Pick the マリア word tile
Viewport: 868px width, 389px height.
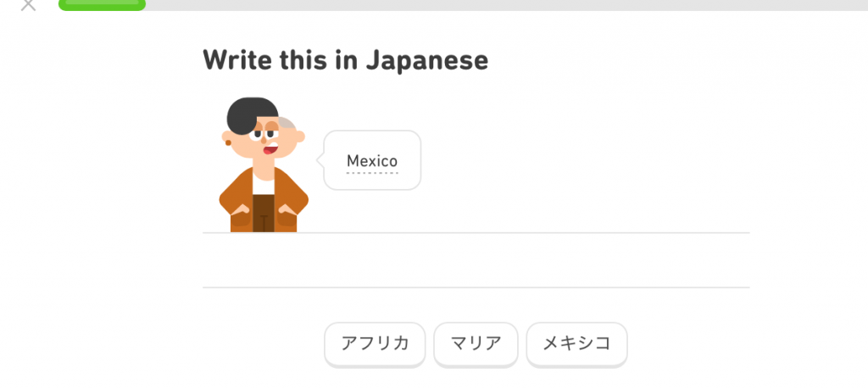click(476, 343)
